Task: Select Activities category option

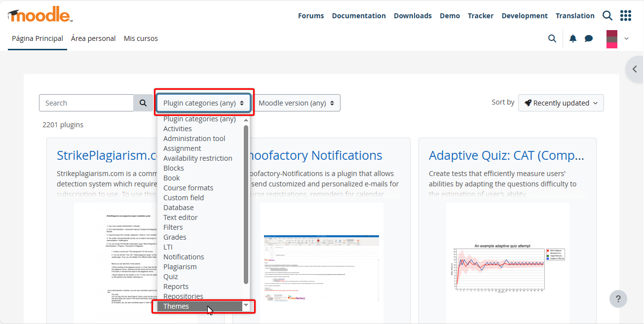Action: [200, 129]
